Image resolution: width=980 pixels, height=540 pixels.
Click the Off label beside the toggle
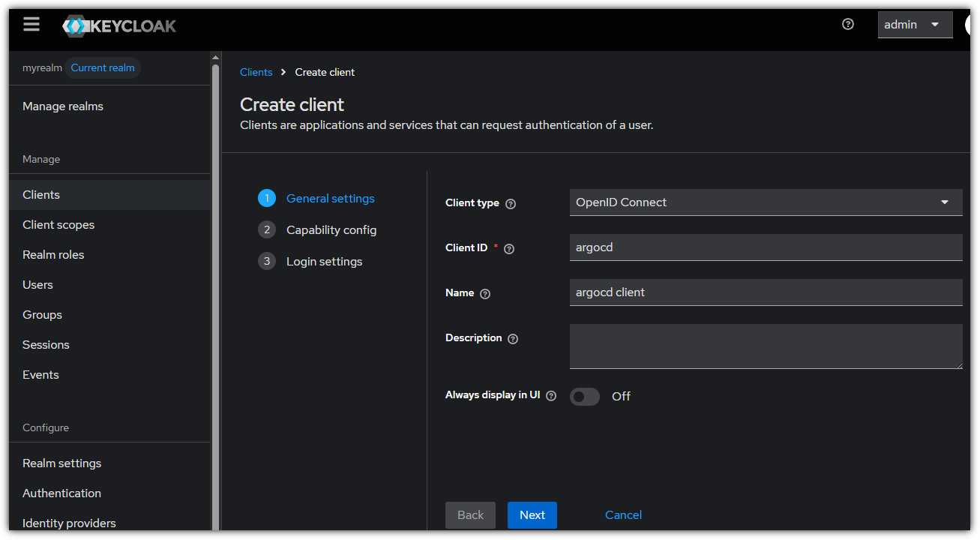[621, 397]
